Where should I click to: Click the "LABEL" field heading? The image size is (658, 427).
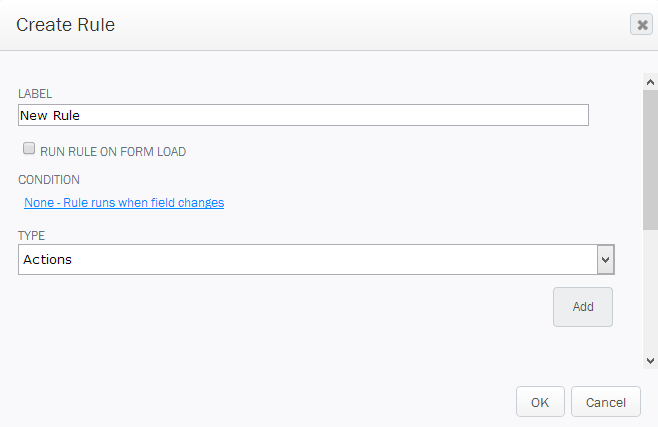pyautogui.click(x=35, y=94)
